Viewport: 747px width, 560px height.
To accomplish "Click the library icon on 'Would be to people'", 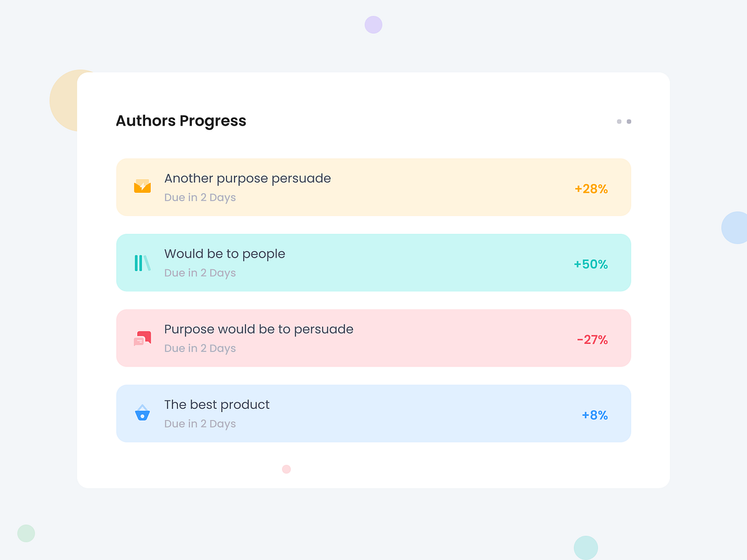I will [x=142, y=262].
